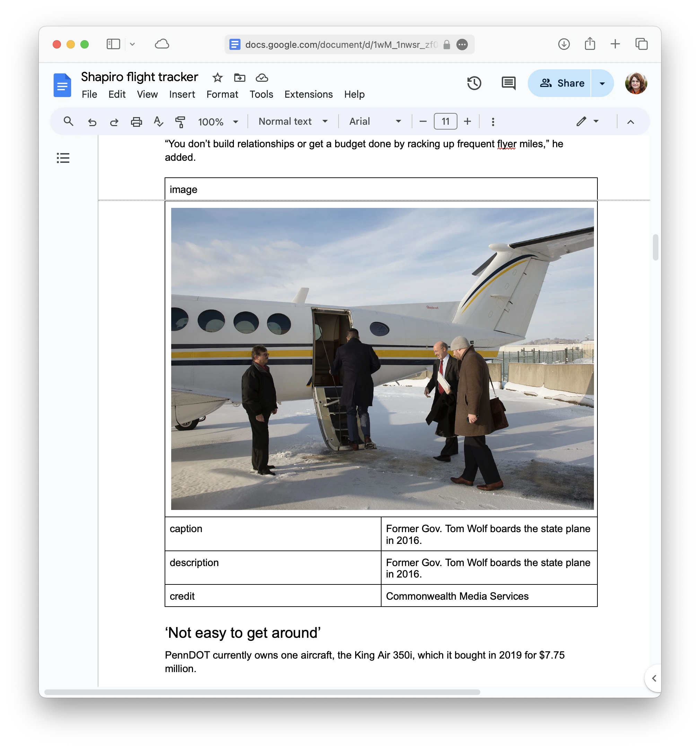The width and height of the screenshot is (700, 749).
Task: Click the description row's Tom Wolf text
Action: [x=488, y=568]
